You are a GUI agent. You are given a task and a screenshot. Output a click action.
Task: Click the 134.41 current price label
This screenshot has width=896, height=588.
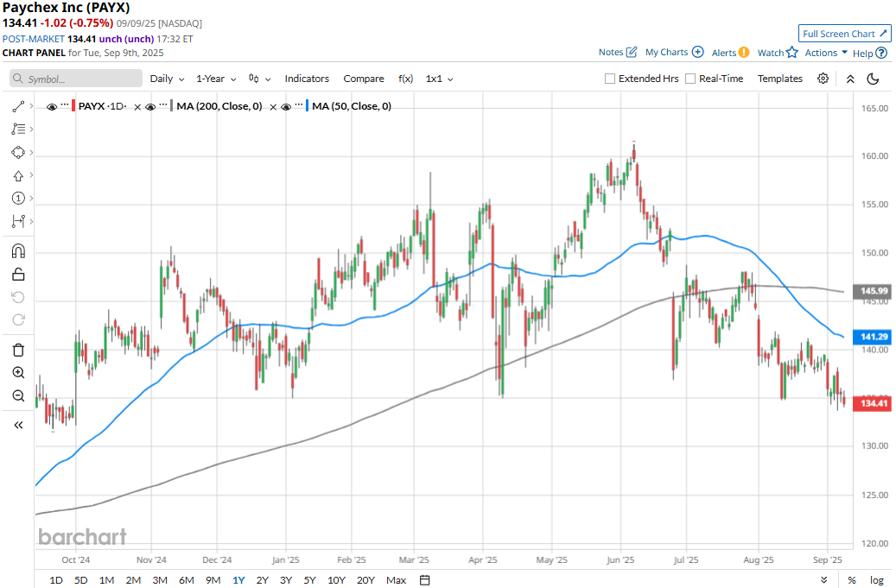[872, 403]
